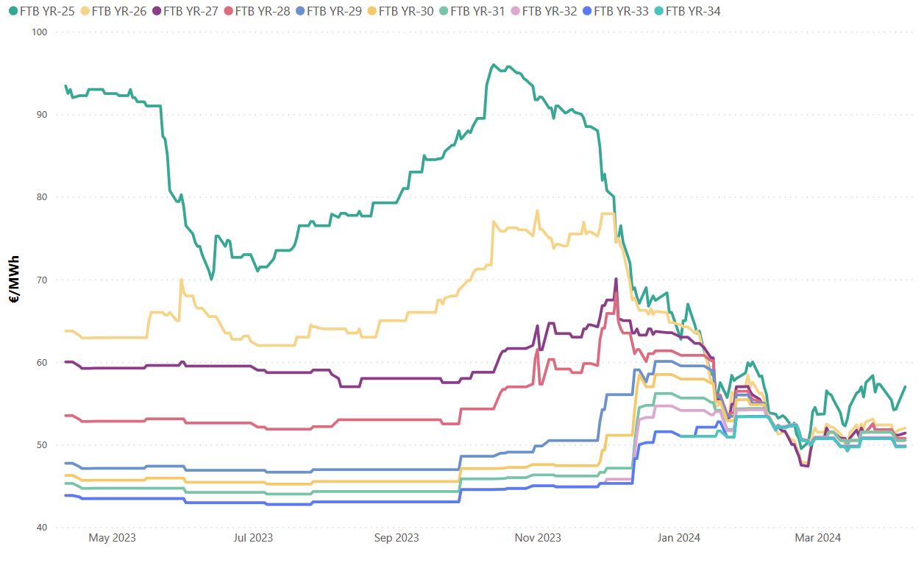
Task: Click the Jan 2024 x-axis label
Action: pos(679,538)
